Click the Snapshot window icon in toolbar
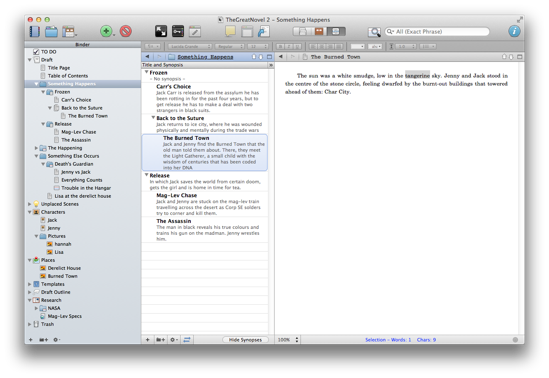 click(x=247, y=32)
